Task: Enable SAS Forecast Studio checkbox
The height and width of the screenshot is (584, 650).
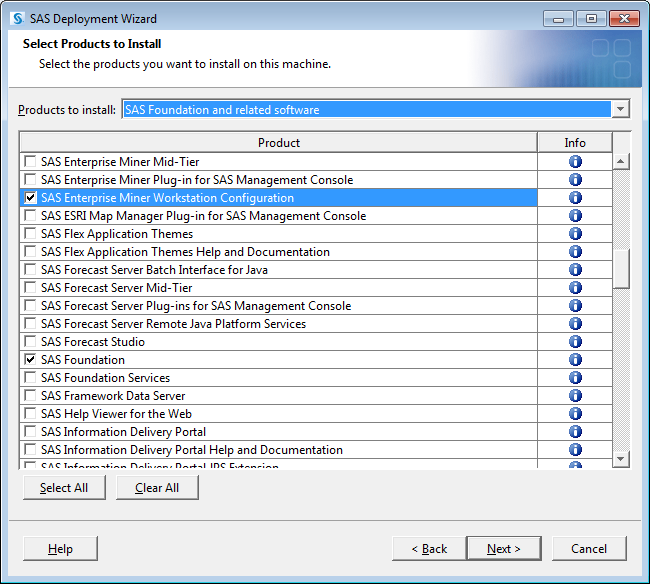Action: [30, 341]
